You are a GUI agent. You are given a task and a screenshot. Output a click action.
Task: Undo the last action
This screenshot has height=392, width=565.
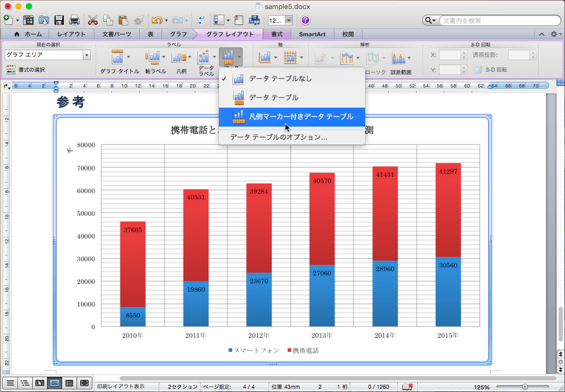click(157, 20)
